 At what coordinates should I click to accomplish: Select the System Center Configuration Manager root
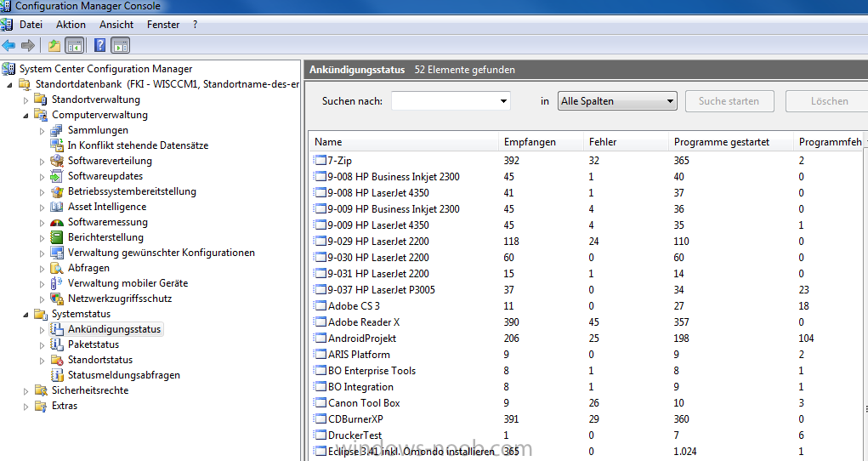(105, 69)
